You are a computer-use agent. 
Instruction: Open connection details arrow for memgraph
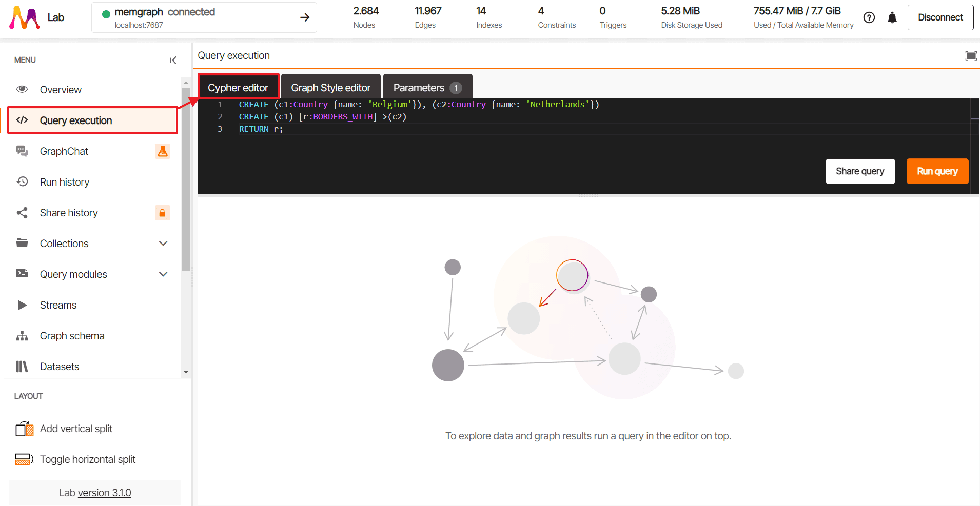tap(305, 17)
